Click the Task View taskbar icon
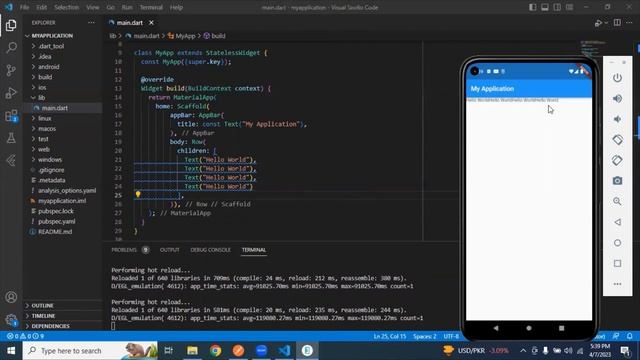The width and height of the screenshot is (640, 360). [168, 351]
